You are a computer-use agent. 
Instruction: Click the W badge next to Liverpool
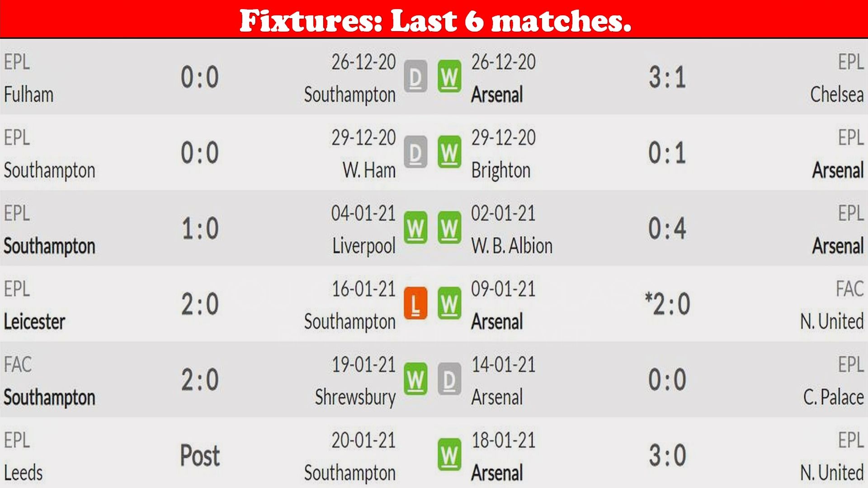coord(415,228)
